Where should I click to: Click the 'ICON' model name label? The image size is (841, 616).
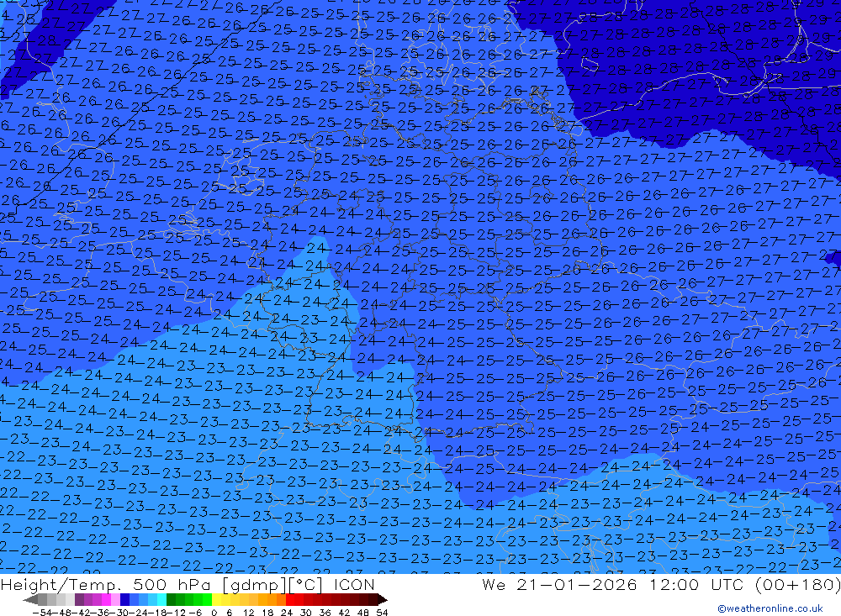pos(355,584)
